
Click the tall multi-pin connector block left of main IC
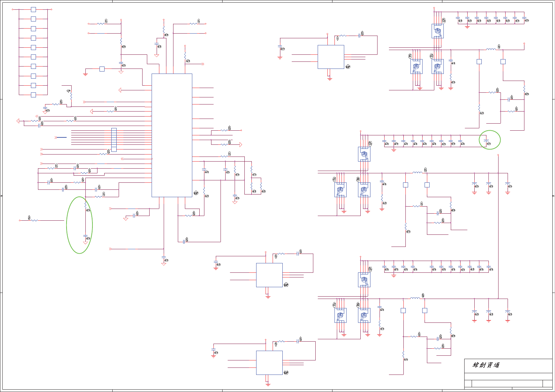click(x=114, y=140)
